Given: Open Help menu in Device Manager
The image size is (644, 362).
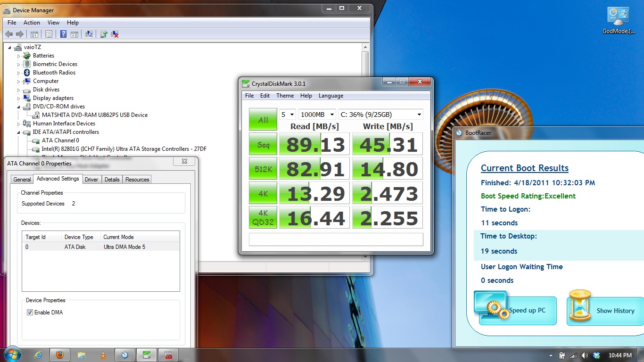Looking at the screenshot, I should point(73,23).
